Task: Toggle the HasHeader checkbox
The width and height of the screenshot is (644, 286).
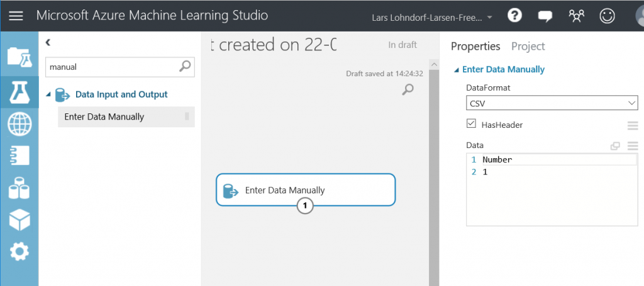Action: [471, 124]
